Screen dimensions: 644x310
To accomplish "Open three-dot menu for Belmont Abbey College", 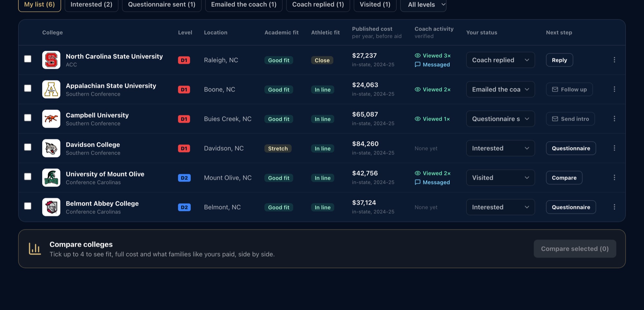I will point(614,207).
